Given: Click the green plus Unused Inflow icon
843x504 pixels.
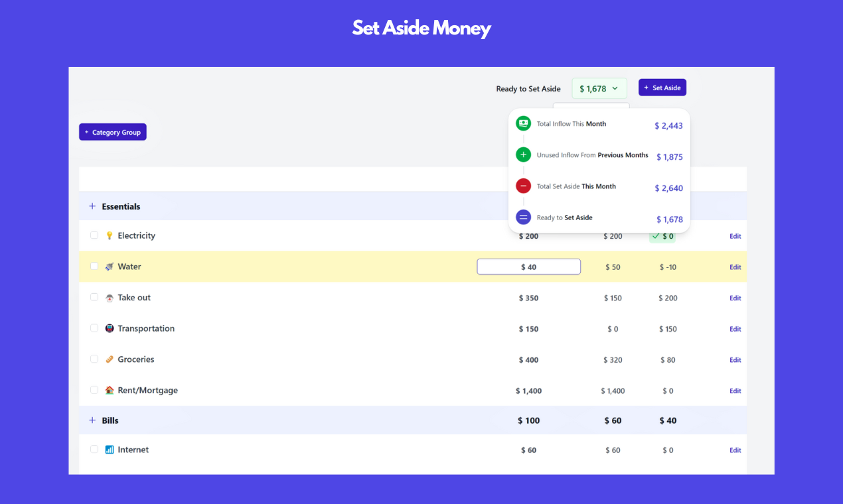Looking at the screenshot, I should 523,155.
